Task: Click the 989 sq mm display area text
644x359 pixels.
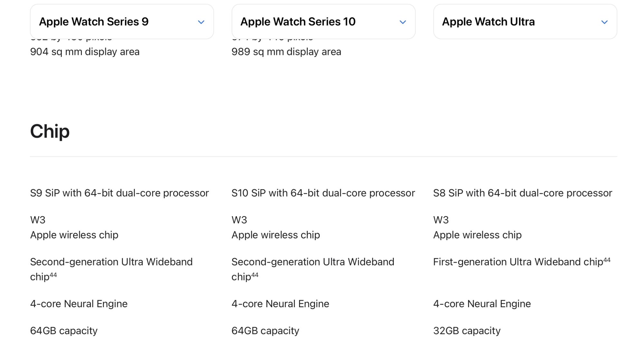Action: click(x=286, y=52)
